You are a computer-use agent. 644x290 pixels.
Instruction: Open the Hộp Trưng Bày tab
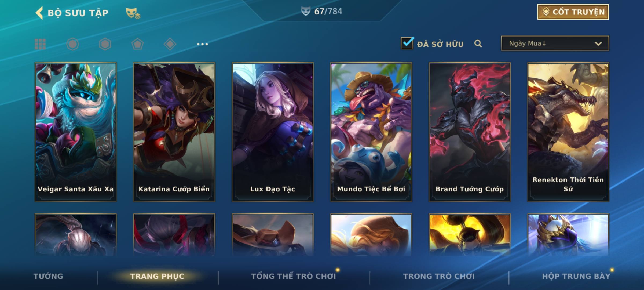click(x=576, y=276)
